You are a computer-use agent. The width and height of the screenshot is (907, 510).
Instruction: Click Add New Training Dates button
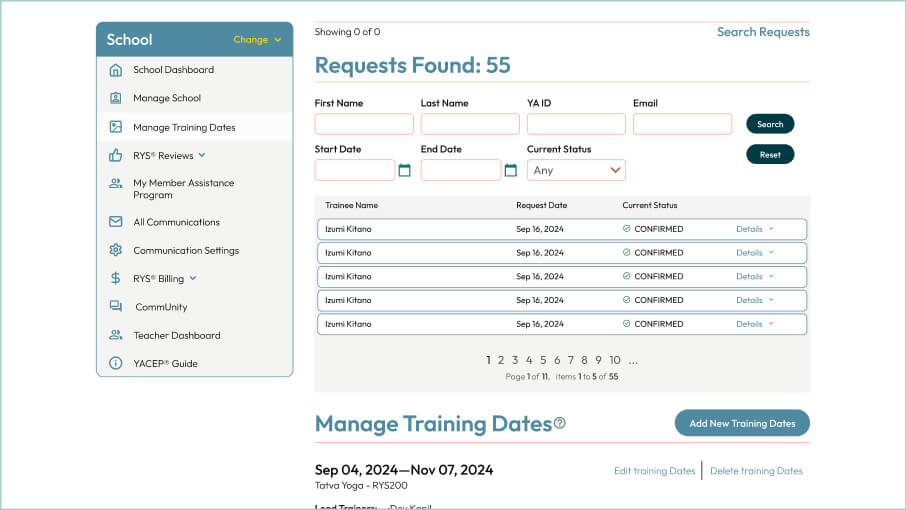point(742,423)
